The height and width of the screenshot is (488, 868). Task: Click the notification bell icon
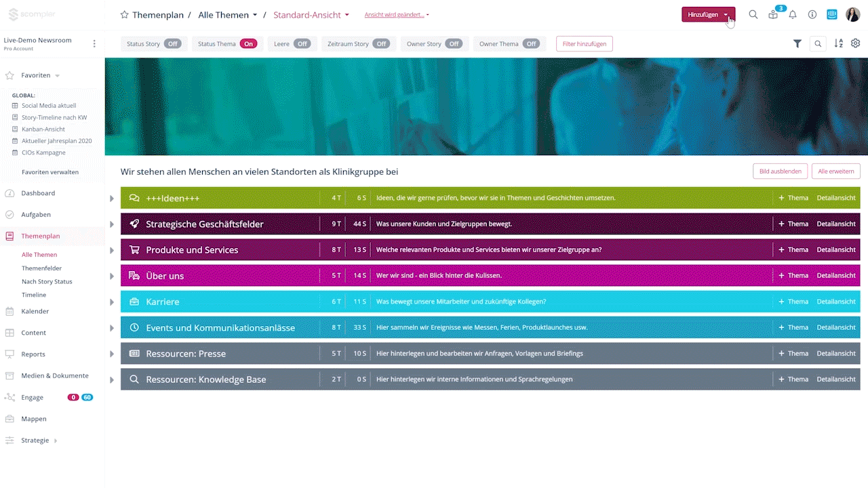point(792,14)
